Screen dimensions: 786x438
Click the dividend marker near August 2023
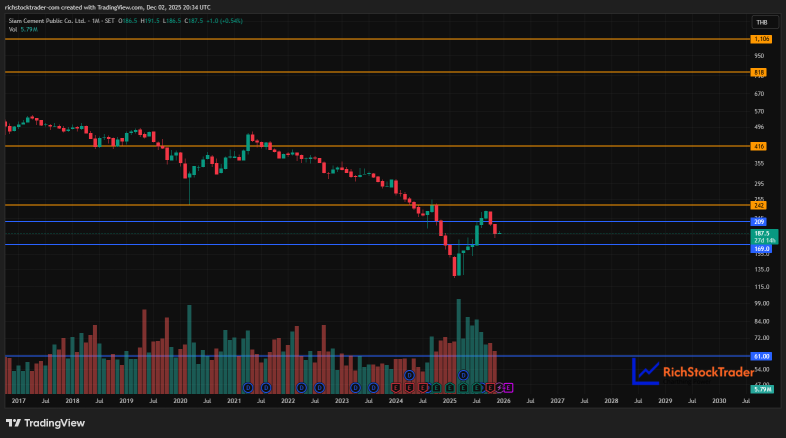click(x=373, y=388)
